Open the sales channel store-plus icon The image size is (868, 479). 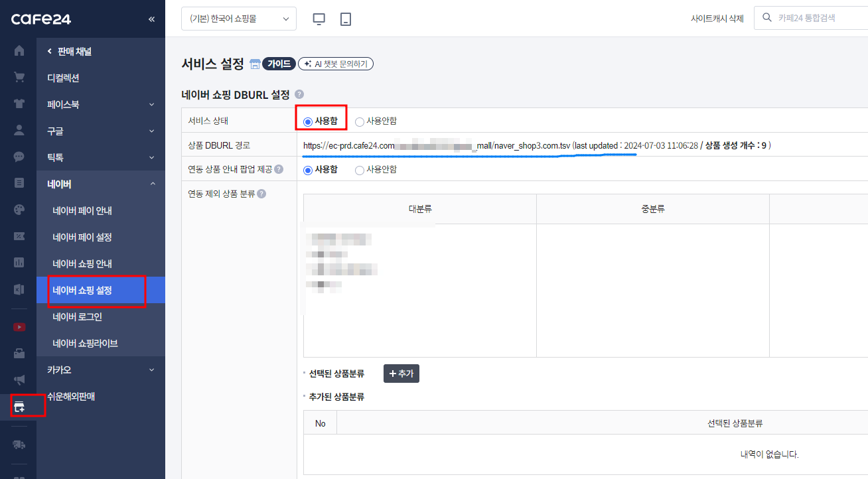point(19,406)
